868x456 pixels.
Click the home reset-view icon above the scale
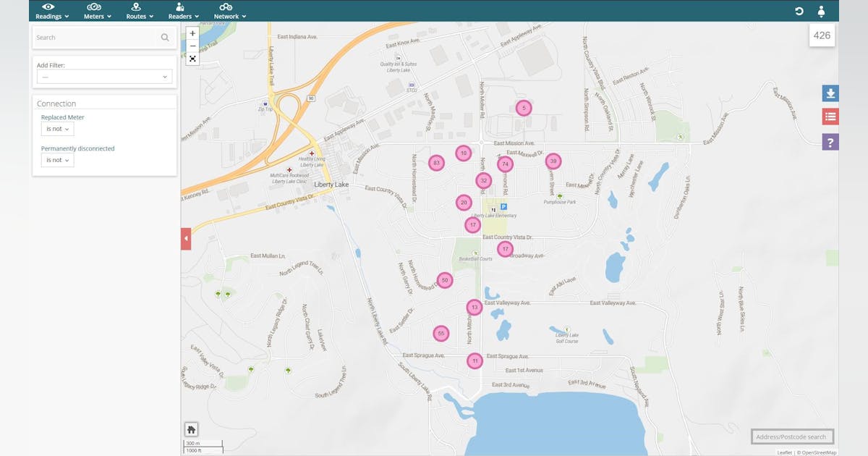(190, 429)
